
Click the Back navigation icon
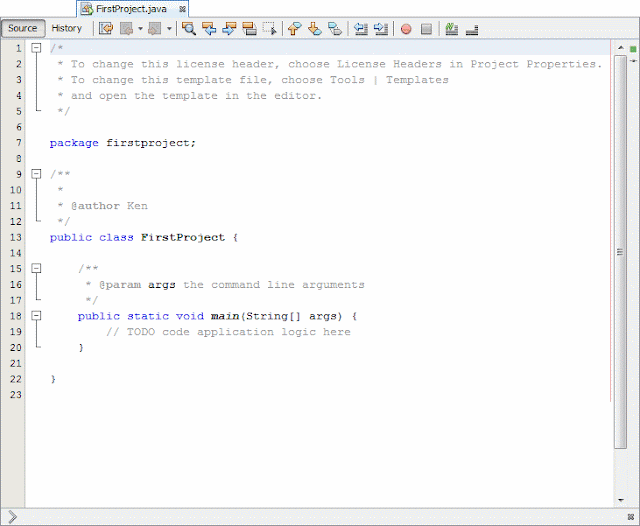tap(127, 29)
